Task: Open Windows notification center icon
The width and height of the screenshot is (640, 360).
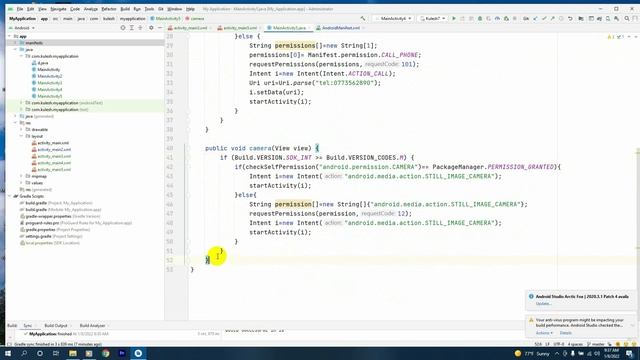Action: [x=629, y=353]
